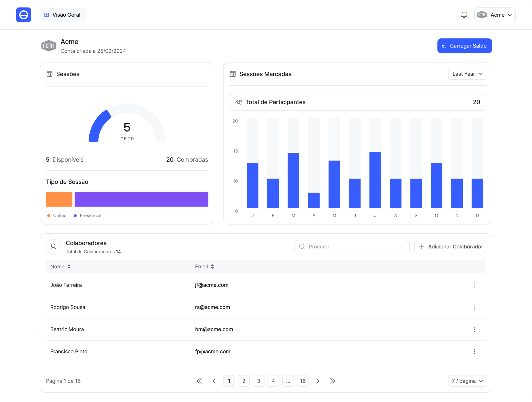Click the Presencial legend item
The width and height of the screenshot is (532, 402).
click(x=88, y=216)
